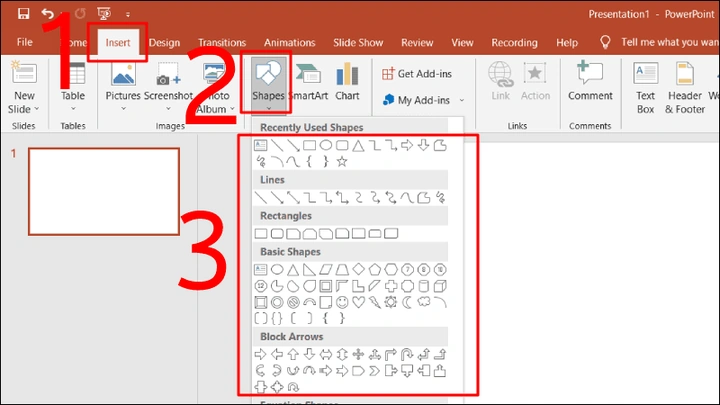The height and width of the screenshot is (405, 720).
Task: Choose the chevron shape in Block Arrows
Action: coord(375,371)
